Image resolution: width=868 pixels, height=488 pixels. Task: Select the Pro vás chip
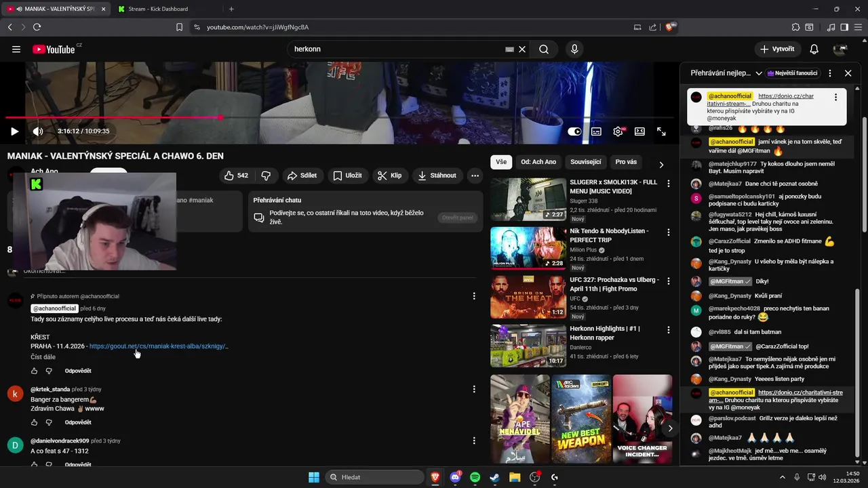point(626,162)
